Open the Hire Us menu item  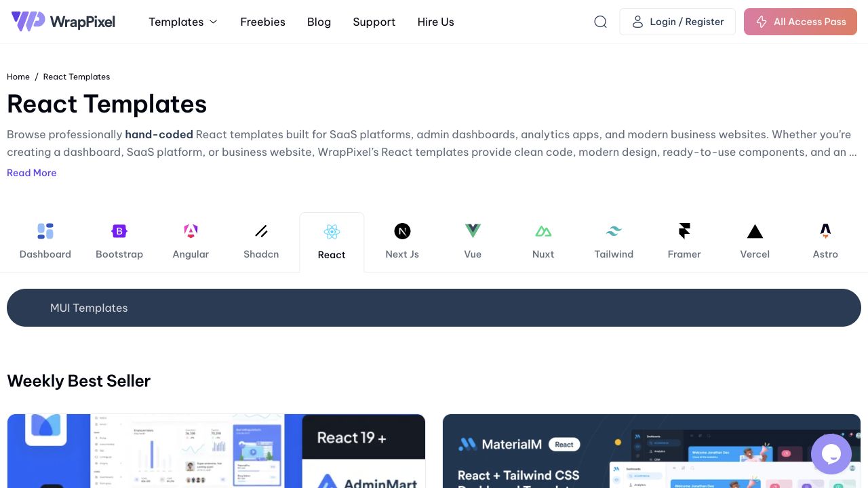coord(435,22)
